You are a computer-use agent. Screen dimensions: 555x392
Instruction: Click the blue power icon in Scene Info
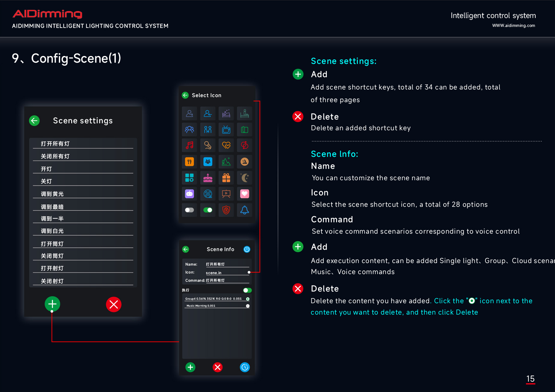coord(247,249)
